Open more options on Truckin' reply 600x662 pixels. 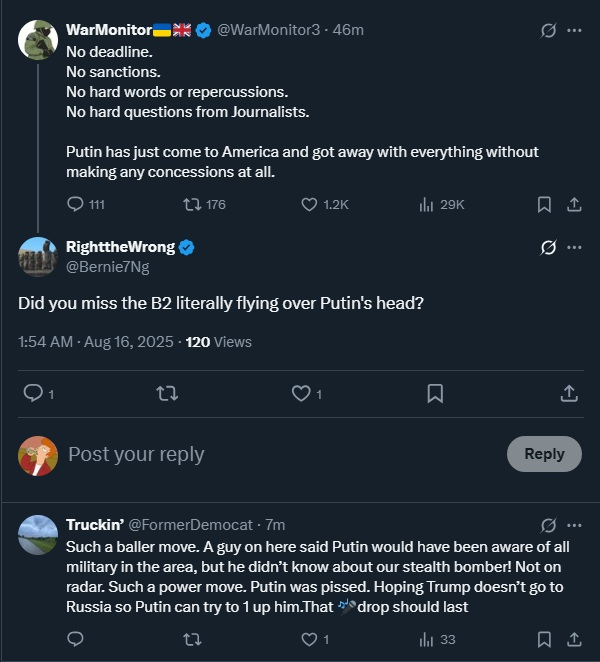pos(574,524)
